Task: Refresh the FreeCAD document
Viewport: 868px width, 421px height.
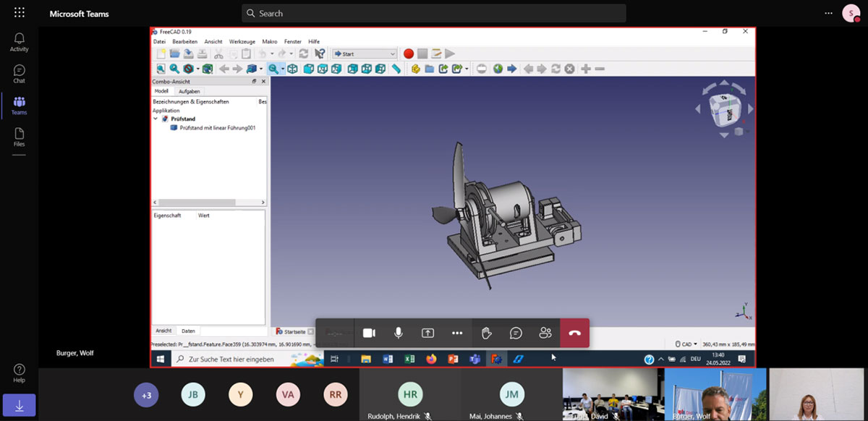Action: pyautogui.click(x=304, y=54)
